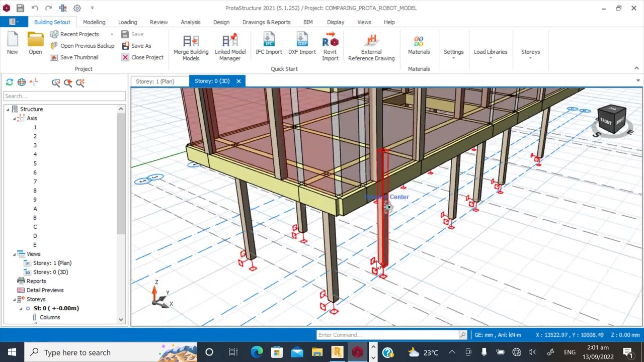Switch to the Modelling ribbon tab
644x362 pixels.
(94, 22)
